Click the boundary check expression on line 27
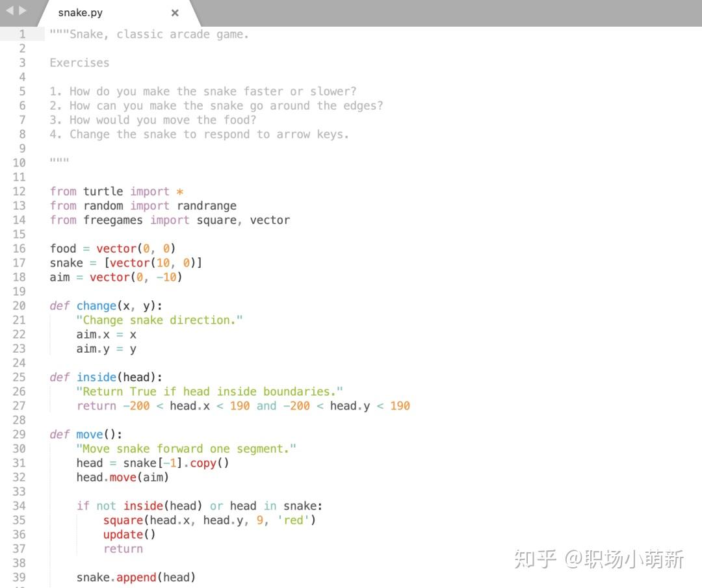This screenshot has width=702, height=588. click(x=260, y=405)
